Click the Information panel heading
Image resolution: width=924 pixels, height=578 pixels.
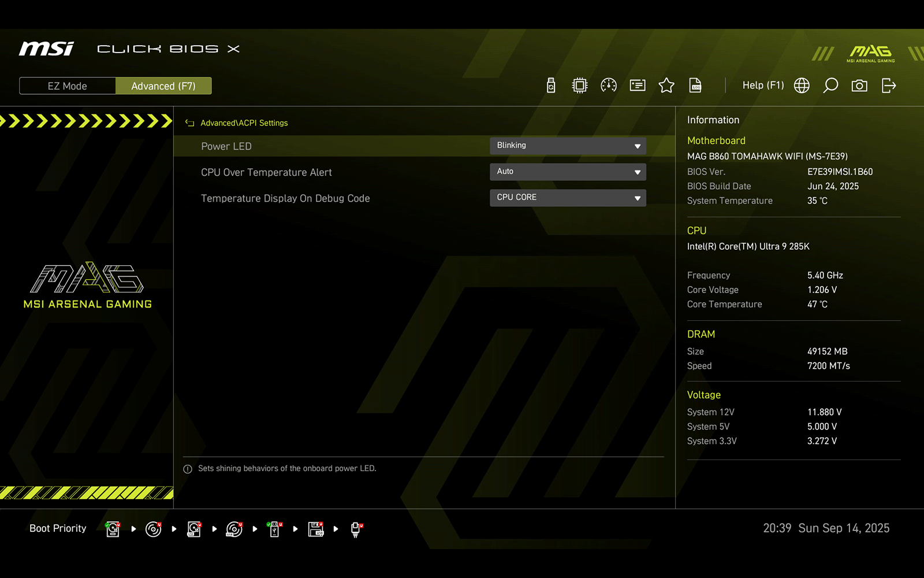pyautogui.click(x=713, y=120)
